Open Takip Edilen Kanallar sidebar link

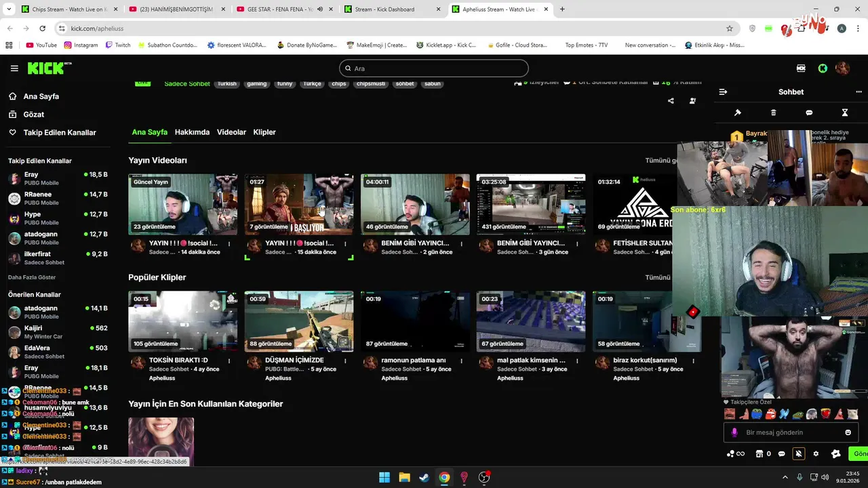[52, 133]
